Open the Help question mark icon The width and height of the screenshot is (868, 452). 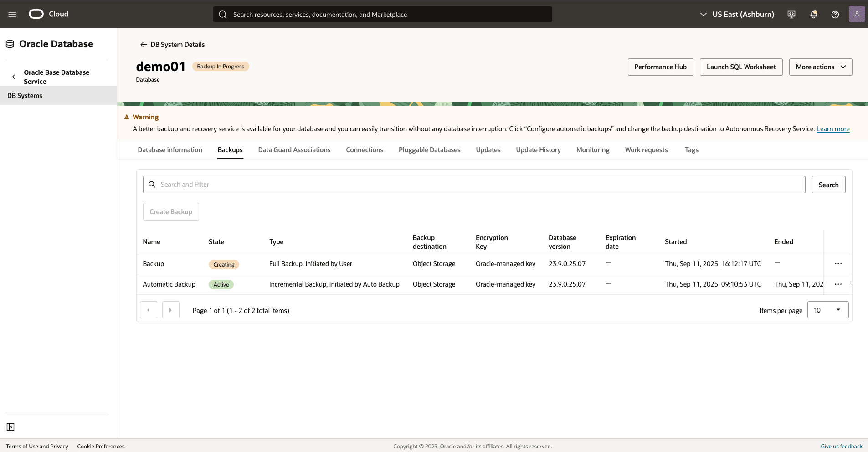click(x=835, y=14)
